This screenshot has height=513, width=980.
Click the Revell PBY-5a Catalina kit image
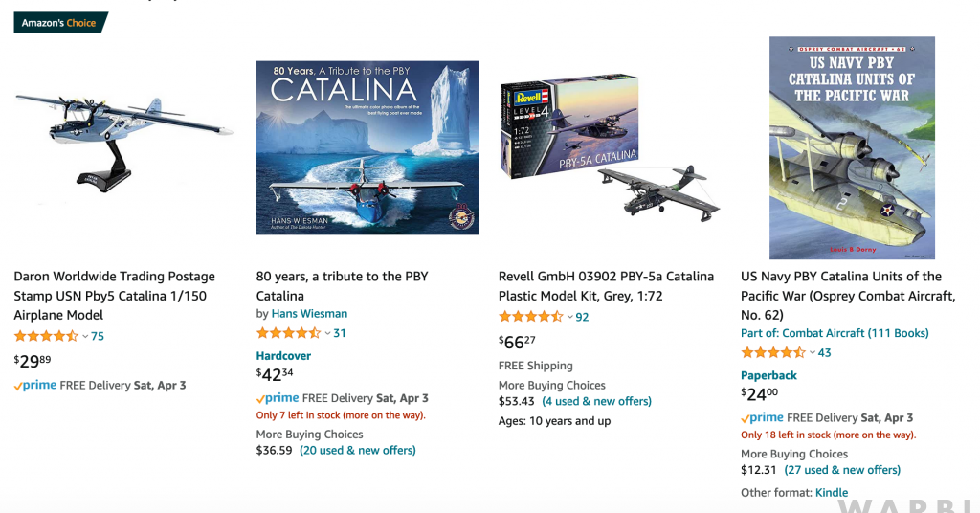[x=609, y=148]
